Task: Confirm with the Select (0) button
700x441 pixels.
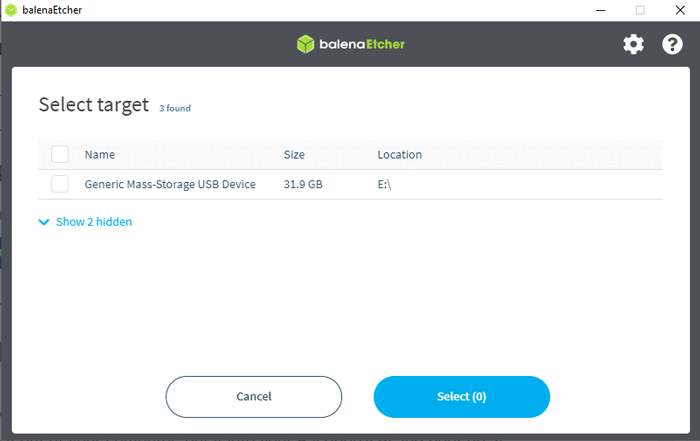Action: (462, 397)
